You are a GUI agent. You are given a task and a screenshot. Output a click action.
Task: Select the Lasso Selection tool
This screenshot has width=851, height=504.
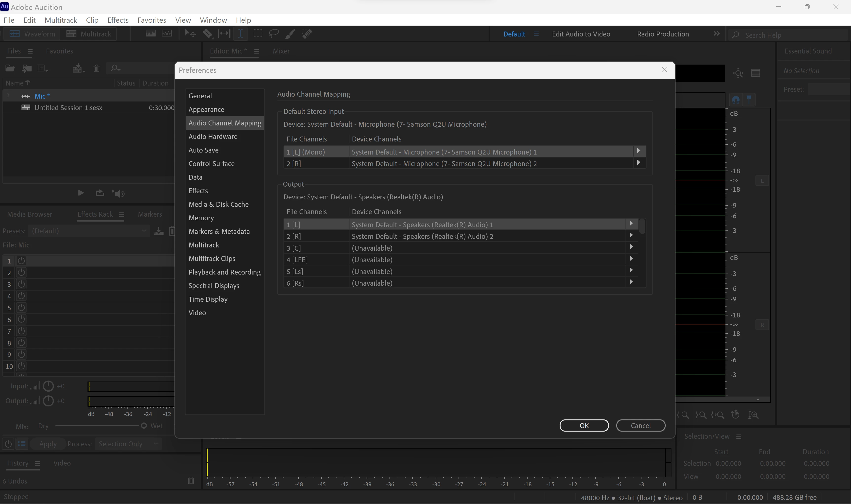[274, 34]
